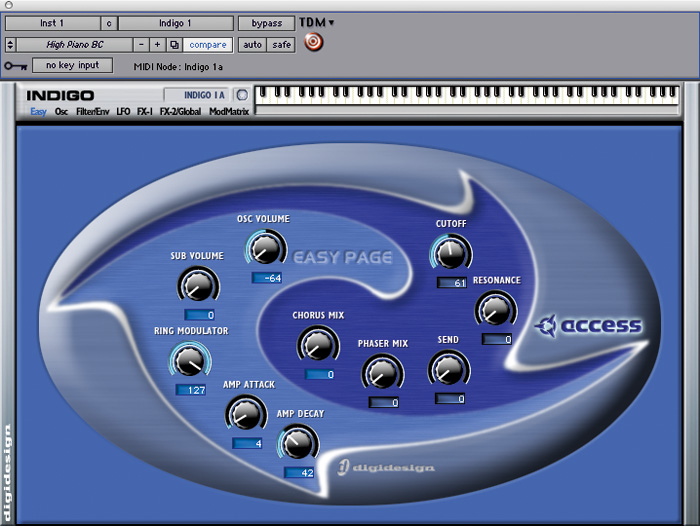Open the auto automation dialog
700x526 pixels.
(252, 45)
